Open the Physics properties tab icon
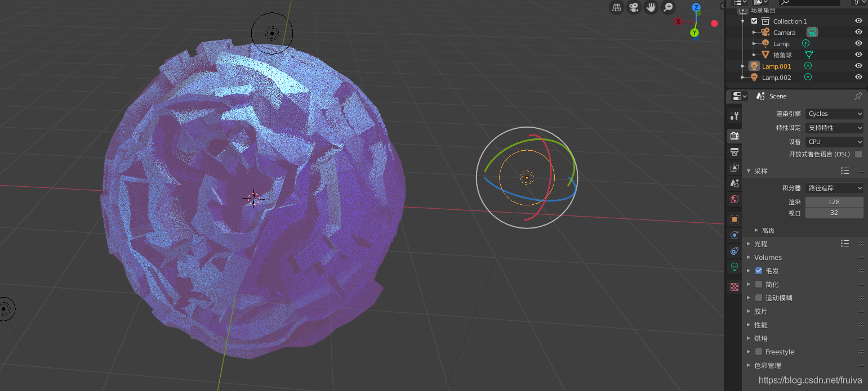This screenshot has width=868, height=391. (735, 235)
